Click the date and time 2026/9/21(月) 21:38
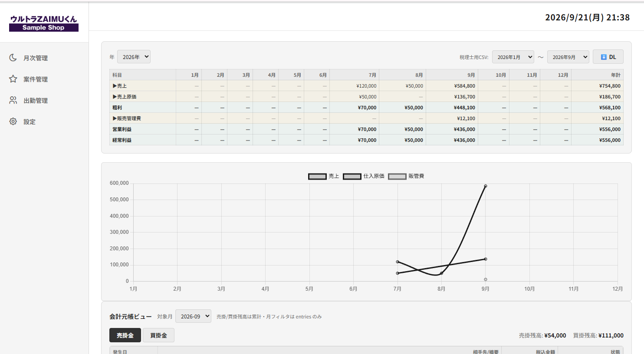644x354 pixels. tap(587, 17)
